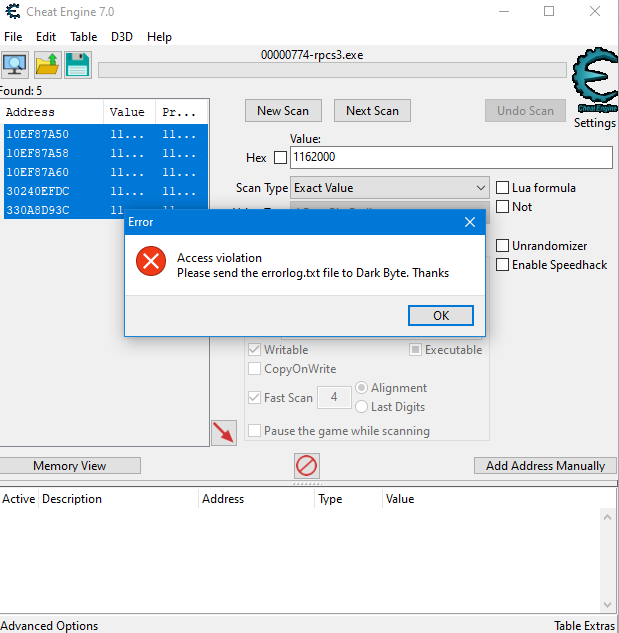Image resolution: width=619 pixels, height=633 pixels.
Task: Select address row 10EF87A50
Action: pos(106,134)
